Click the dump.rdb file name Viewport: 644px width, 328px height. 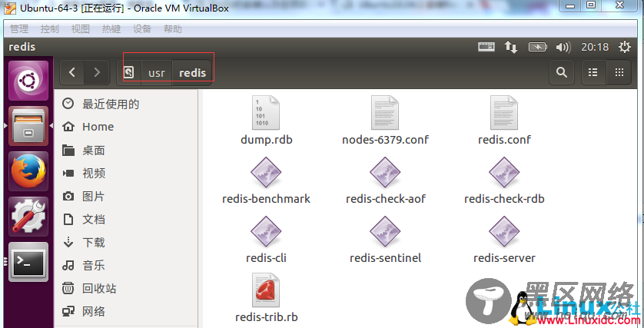pyautogui.click(x=266, y=140)
